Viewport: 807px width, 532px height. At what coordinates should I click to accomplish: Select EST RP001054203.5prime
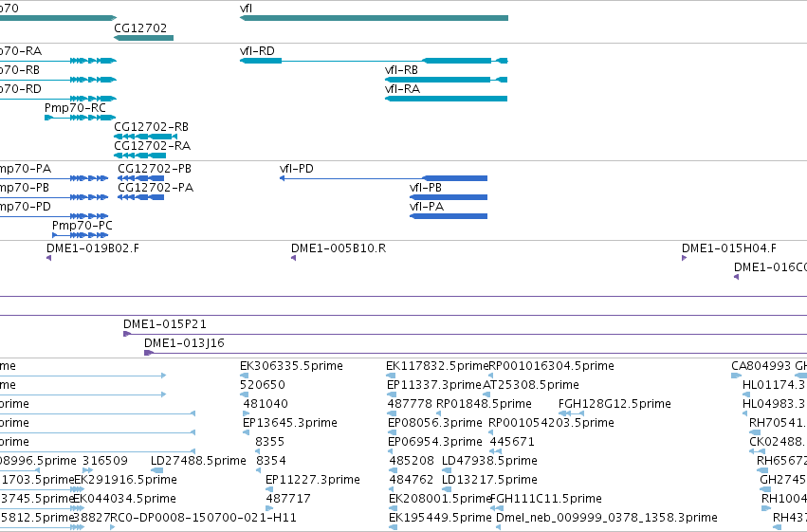[x=551, y=423]
